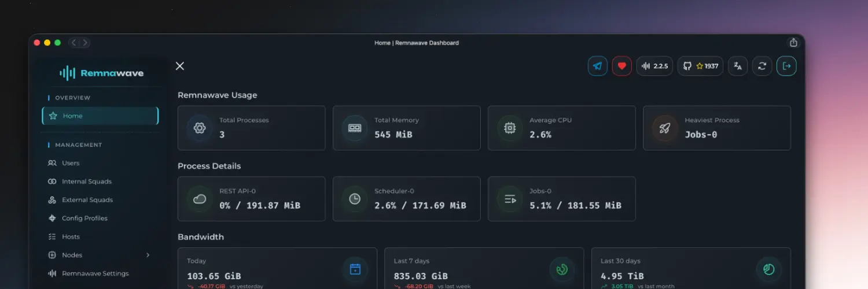This screenshot has width=868, height=289.
Task: Open Internal Squads page
Action: 87,181
